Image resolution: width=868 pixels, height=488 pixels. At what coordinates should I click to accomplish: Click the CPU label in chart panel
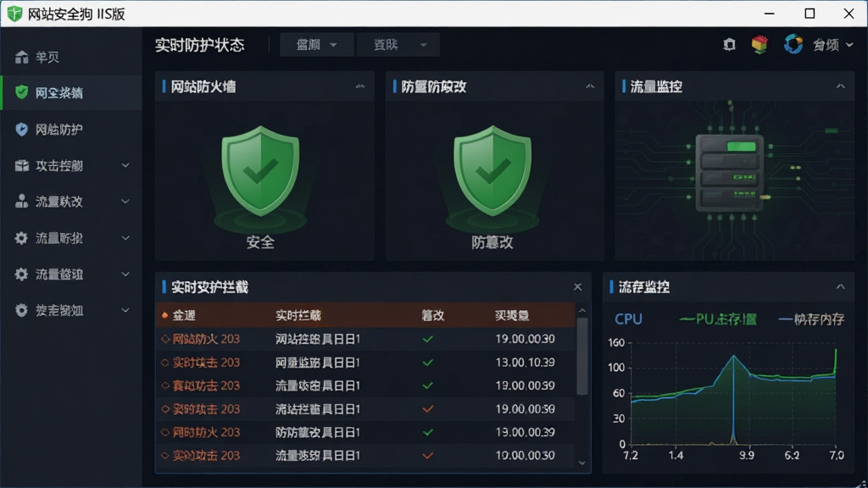pyautogui.click(x=628, y=319)
